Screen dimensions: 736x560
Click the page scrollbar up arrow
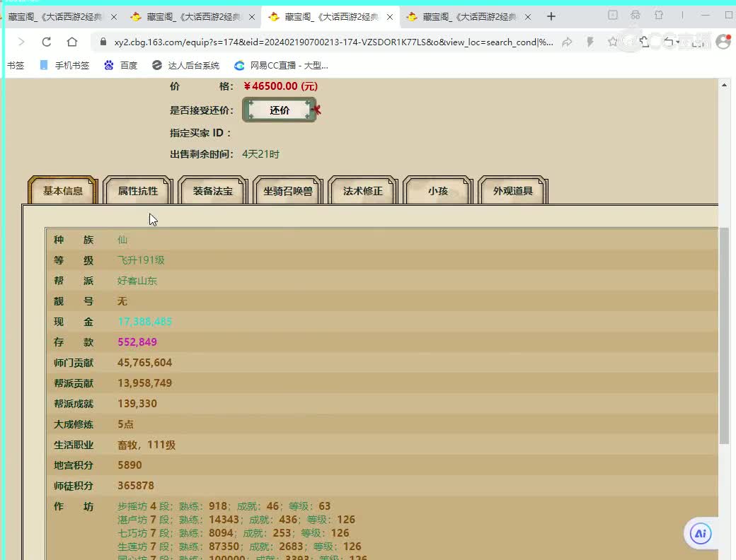pos(724,85)
